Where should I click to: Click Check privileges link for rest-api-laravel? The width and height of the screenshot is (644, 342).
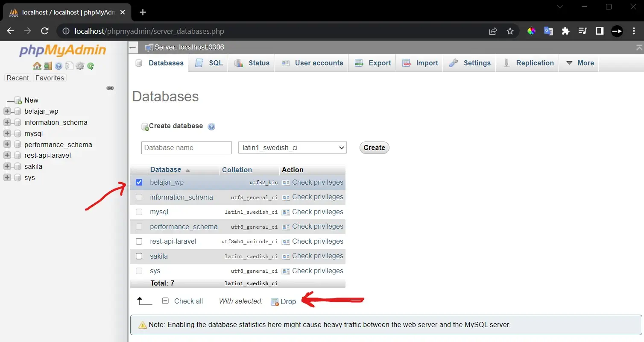pos(318,242)
